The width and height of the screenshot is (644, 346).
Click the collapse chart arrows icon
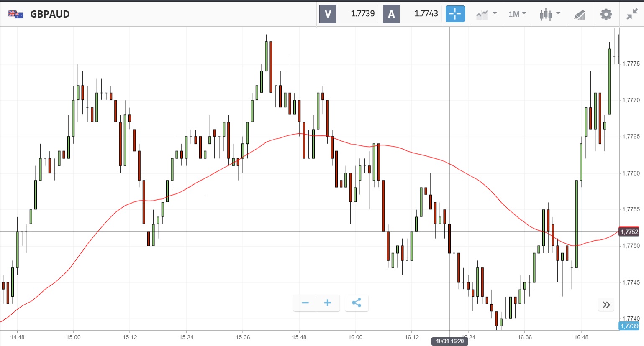pos(632,14)
